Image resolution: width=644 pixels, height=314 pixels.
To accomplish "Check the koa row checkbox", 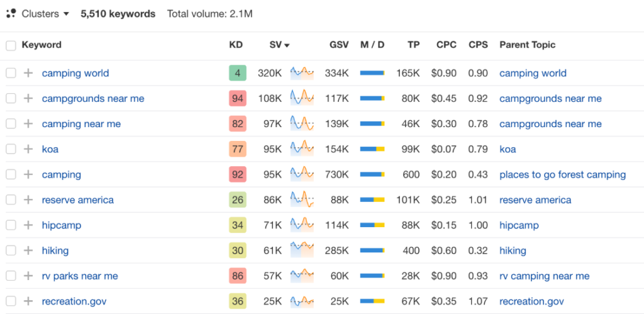I will coord(11,149).
